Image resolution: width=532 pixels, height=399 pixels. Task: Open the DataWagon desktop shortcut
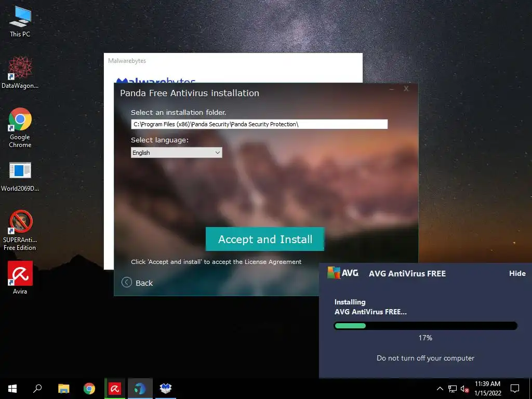(20, 73)
